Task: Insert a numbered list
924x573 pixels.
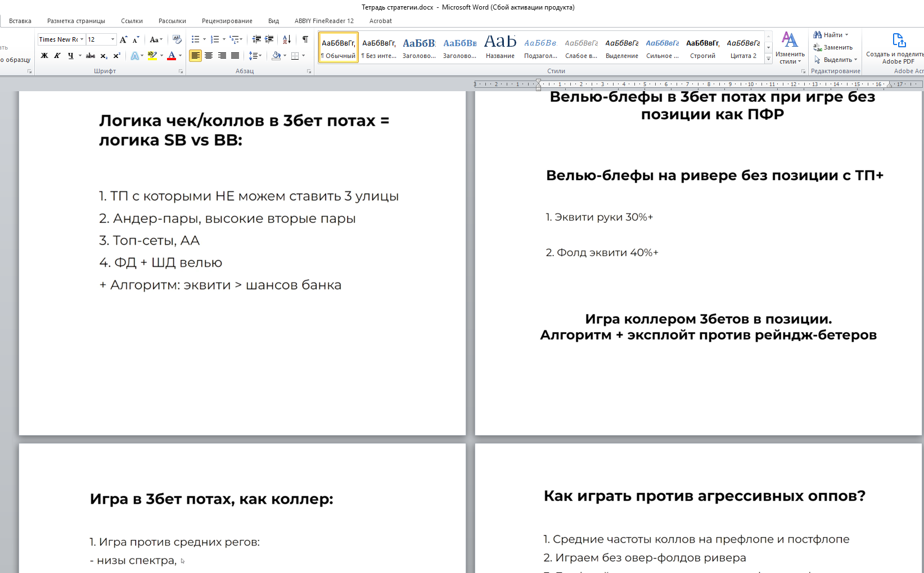Action: click(214, 39)
